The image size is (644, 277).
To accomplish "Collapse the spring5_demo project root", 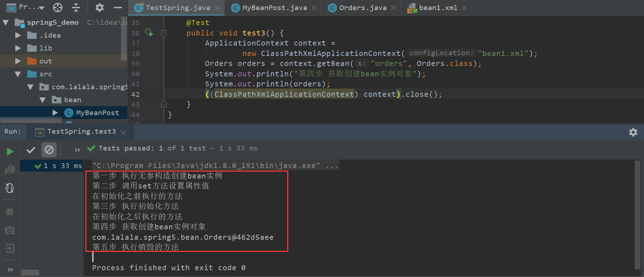I will (6, 23).
